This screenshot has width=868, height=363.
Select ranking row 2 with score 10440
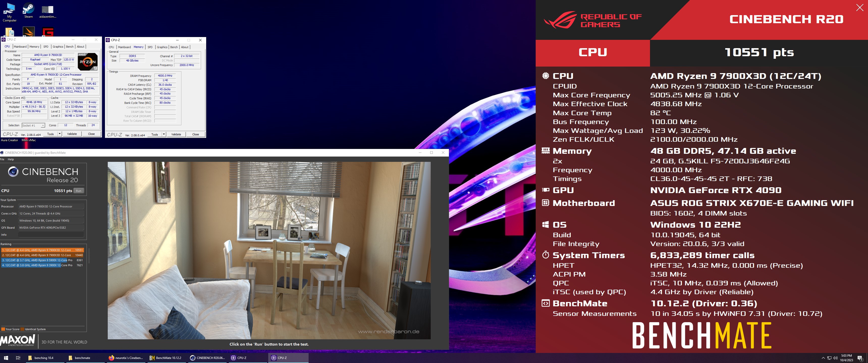pos(42,255)
